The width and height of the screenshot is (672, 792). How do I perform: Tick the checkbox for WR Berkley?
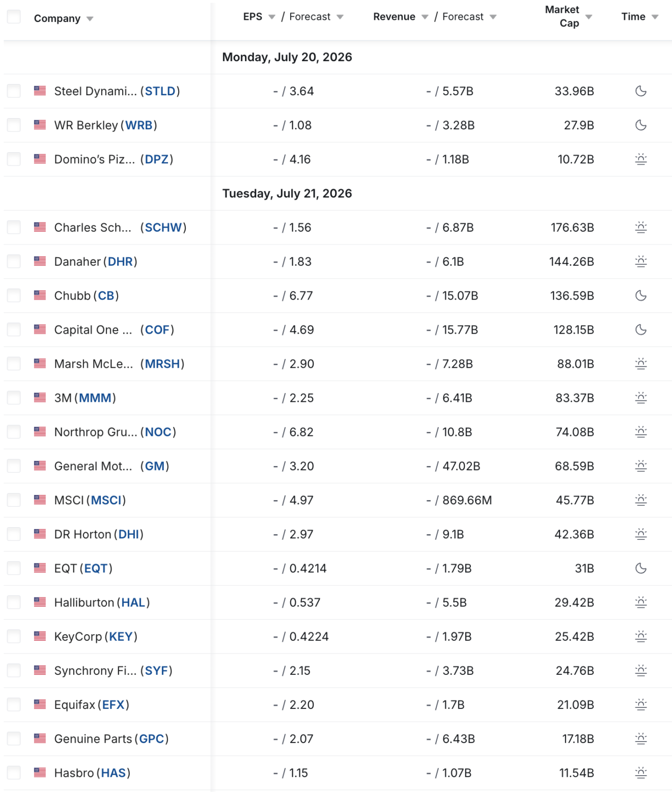[x=14, y=125]
